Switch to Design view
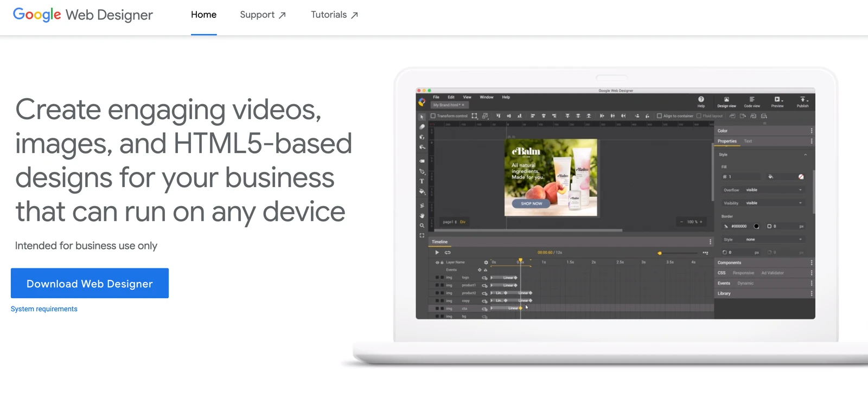 coord(726,102)
